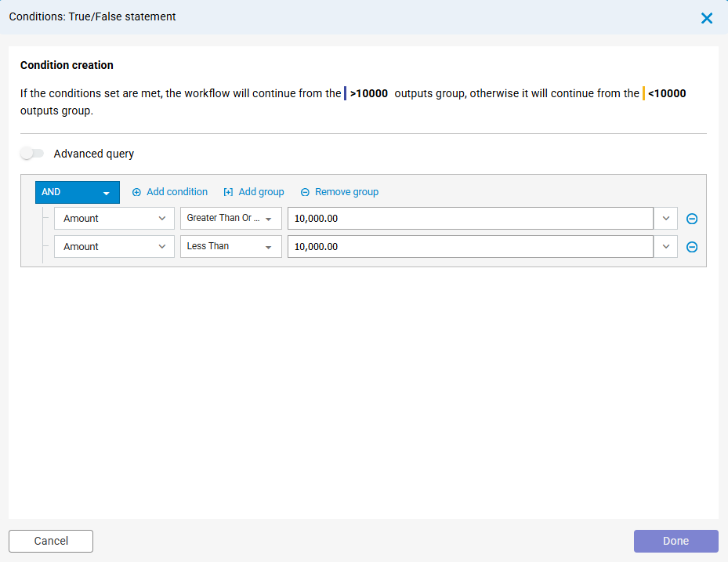Click the second 10,000.00 value field
The width and height of the screenshot is (728, 562).
coord(470,246)
